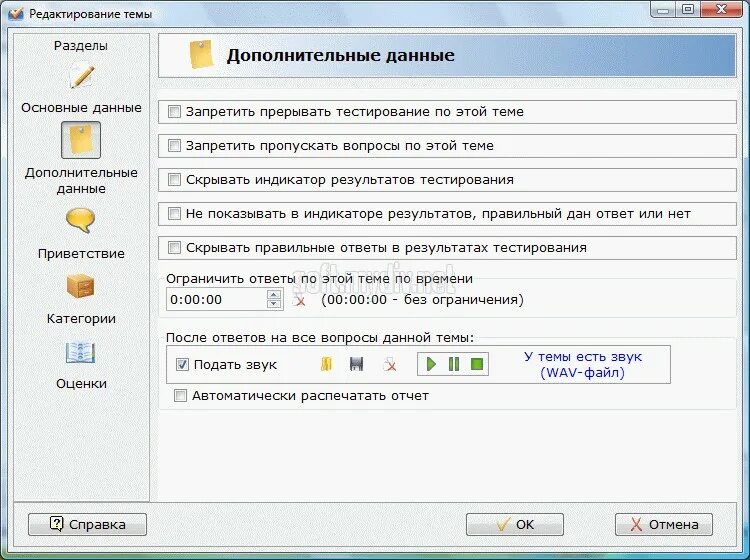750x560 pixels.
Task: Pause the theme sound playback
Action: tap(454, 364)
